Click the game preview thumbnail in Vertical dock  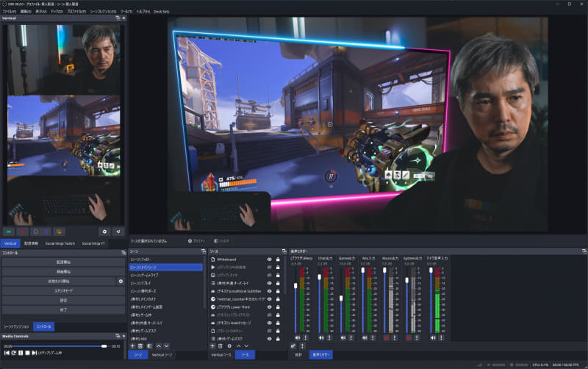tap(64, 136)
